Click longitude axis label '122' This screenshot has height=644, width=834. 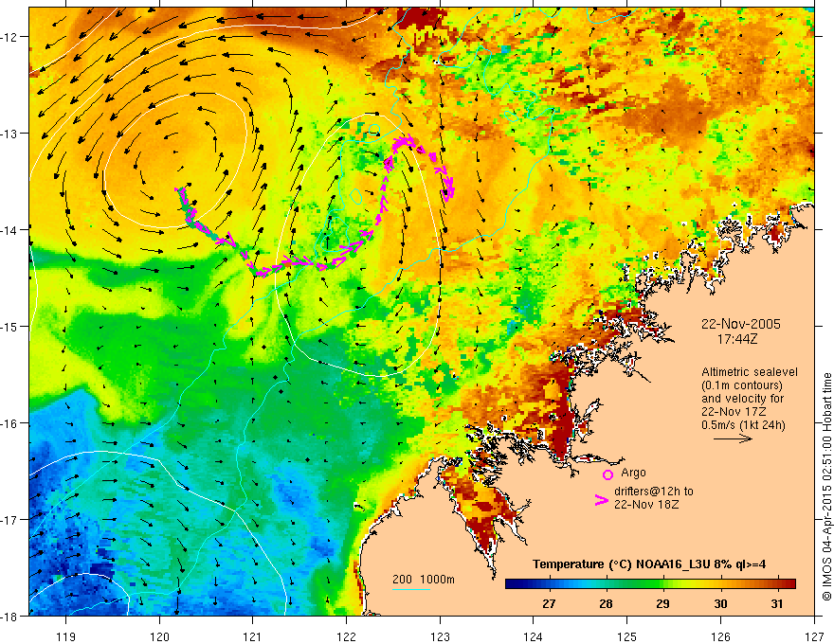coord(346,636)
